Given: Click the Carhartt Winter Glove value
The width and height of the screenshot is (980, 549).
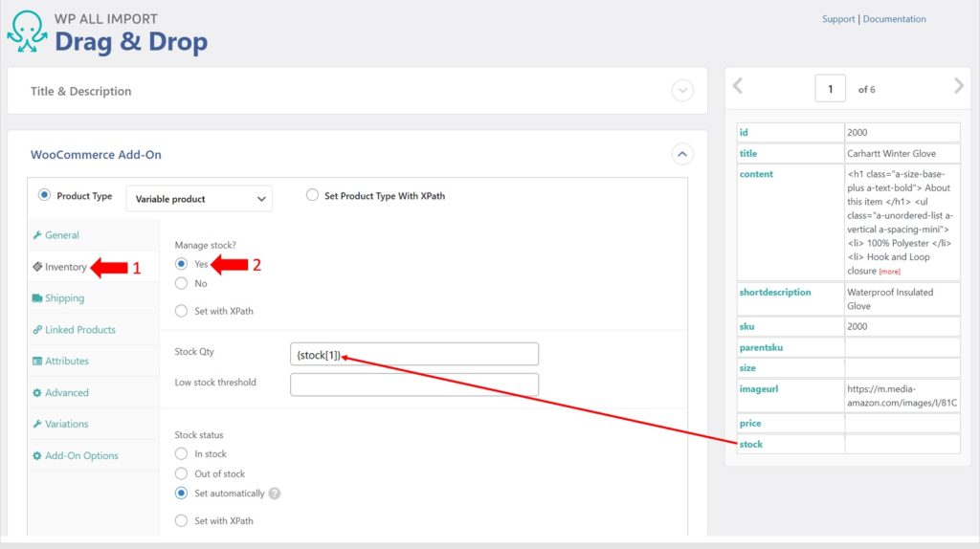Looking at the screenshot, I should point(891,154).
